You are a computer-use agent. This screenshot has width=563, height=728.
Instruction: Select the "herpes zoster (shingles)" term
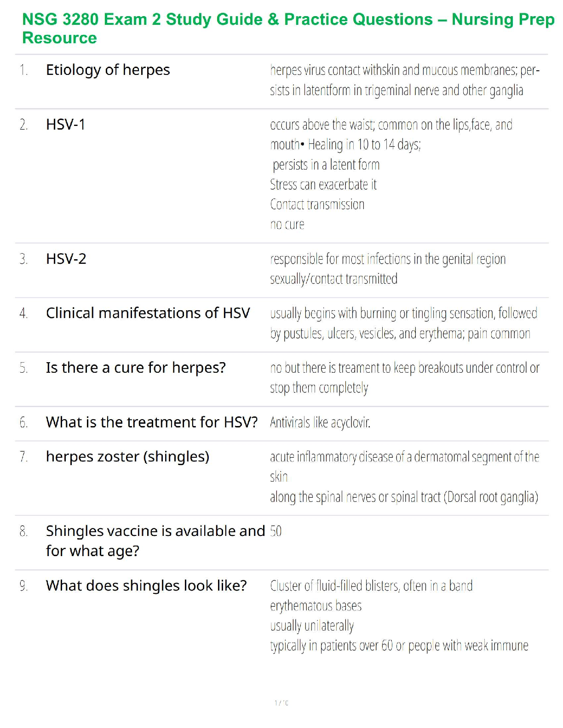(x=127, y=456)
